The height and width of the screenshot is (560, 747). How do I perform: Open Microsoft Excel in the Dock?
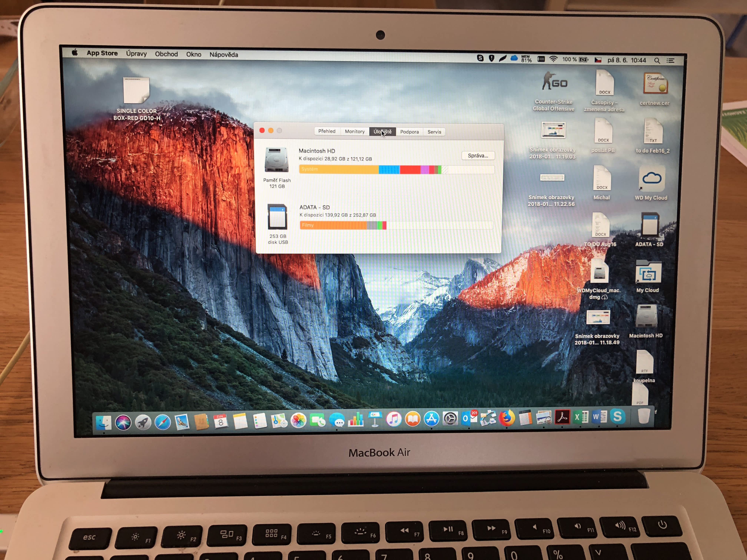(x=581, y=417)
